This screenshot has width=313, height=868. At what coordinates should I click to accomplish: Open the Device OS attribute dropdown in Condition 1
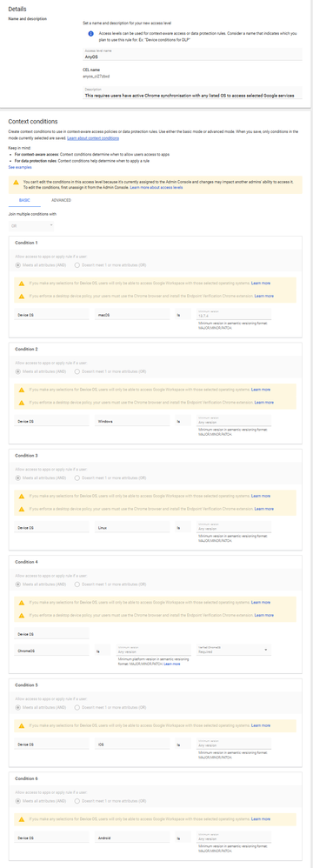[51, 314]
